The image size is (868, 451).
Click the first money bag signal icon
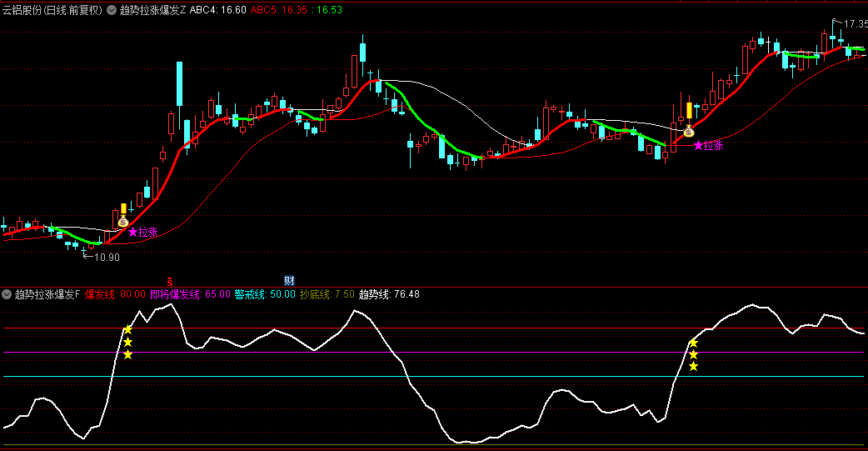[123, 222]
